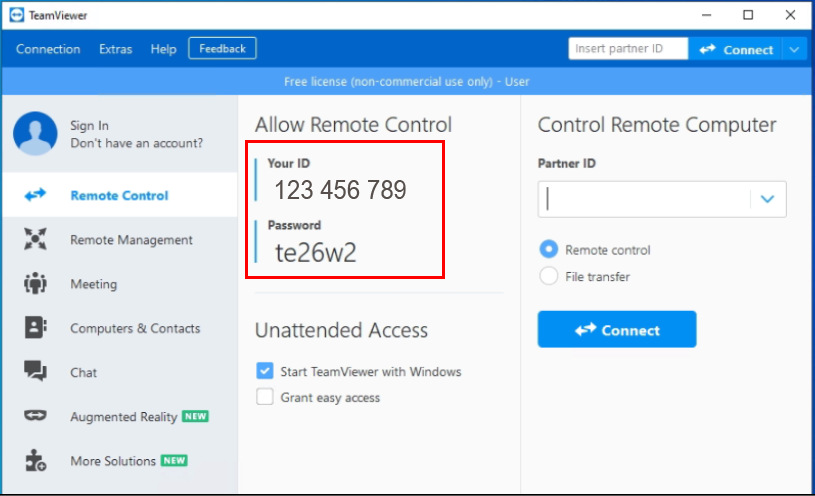
Task: Open the top Connect button dropdown arrow
Action: coord(794,50)
